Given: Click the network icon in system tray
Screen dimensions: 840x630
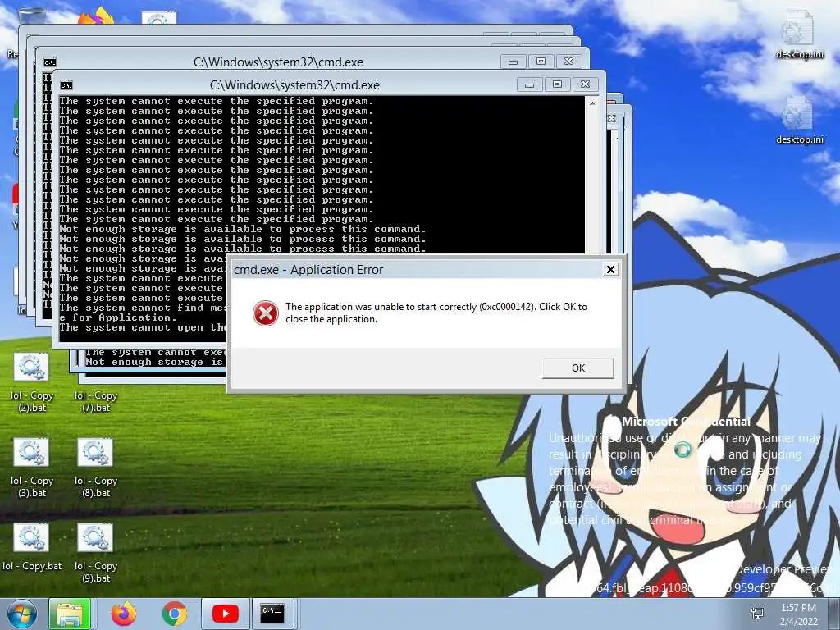Looking at the screenshot, I should (x=757, y=614).
